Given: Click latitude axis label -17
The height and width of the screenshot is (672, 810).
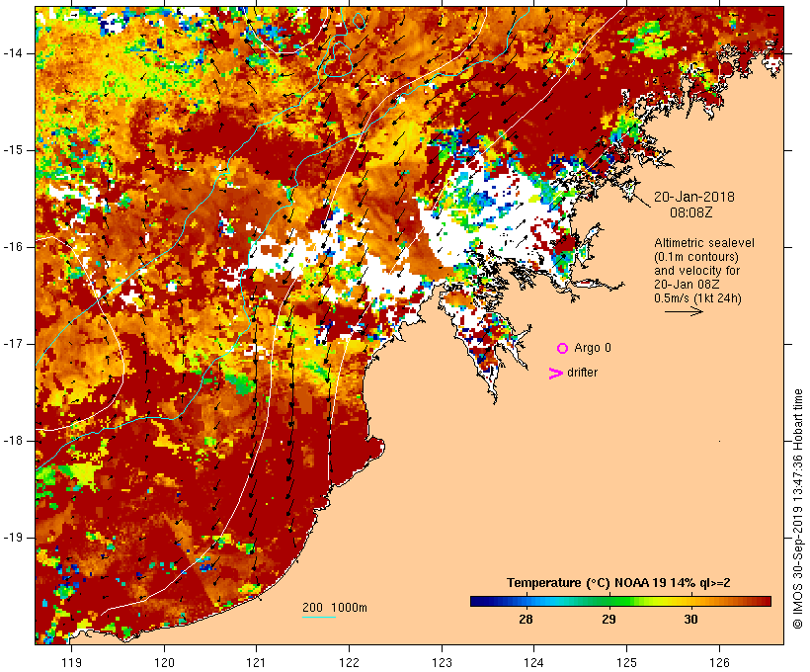Looking at the screenshot, I should coord(12,344).
